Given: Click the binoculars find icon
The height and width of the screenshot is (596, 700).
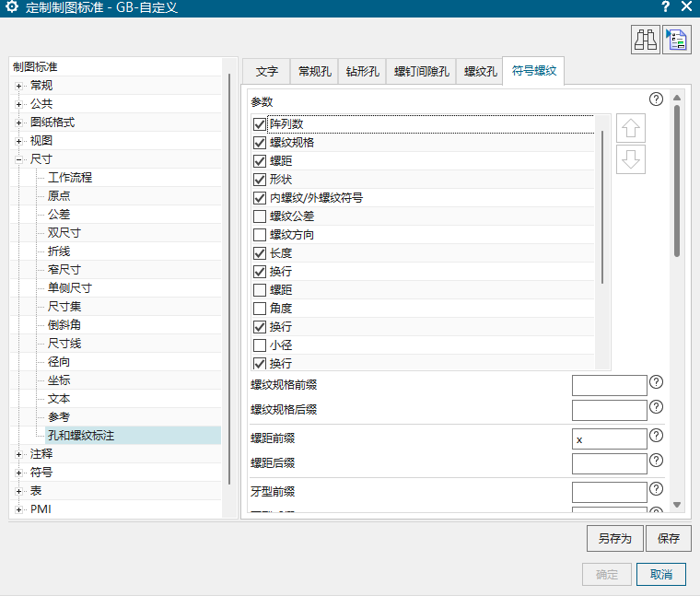Looking at the screenshot, I should tap(645, 40).
